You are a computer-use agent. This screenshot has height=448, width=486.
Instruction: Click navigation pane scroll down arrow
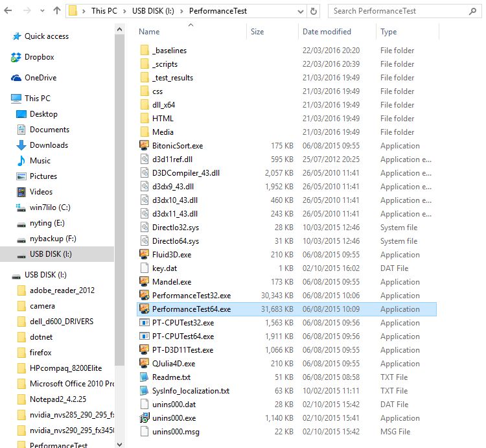click(120, 444)
